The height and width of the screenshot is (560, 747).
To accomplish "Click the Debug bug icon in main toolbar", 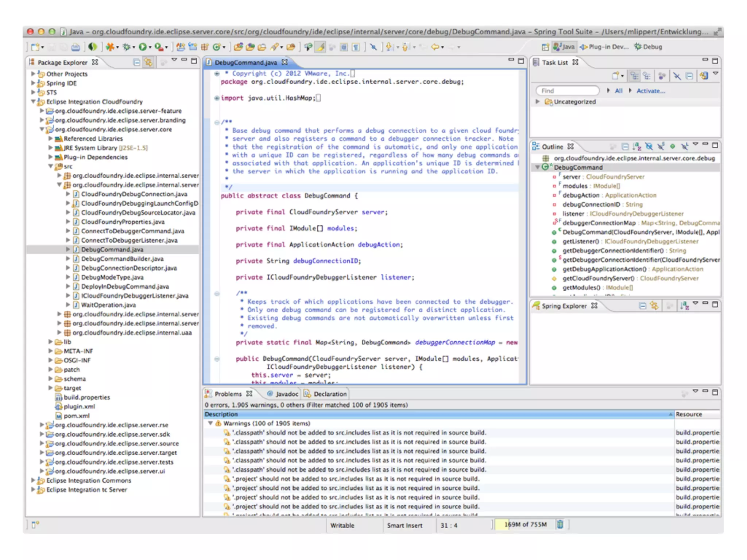I will point(127,47).
